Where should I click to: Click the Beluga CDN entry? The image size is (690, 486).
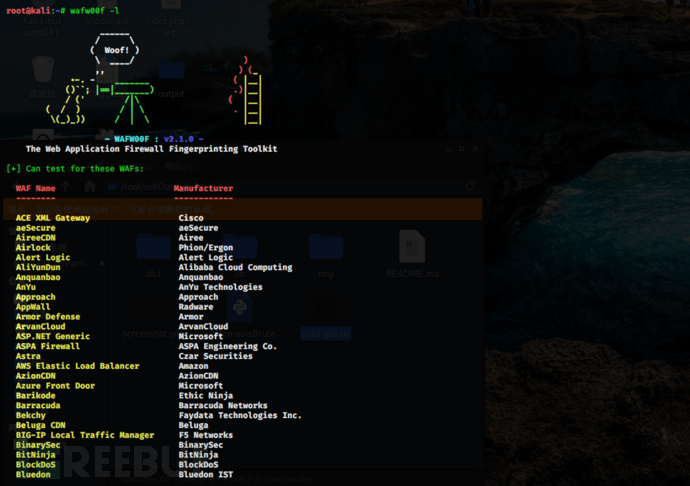click(40, 425)
